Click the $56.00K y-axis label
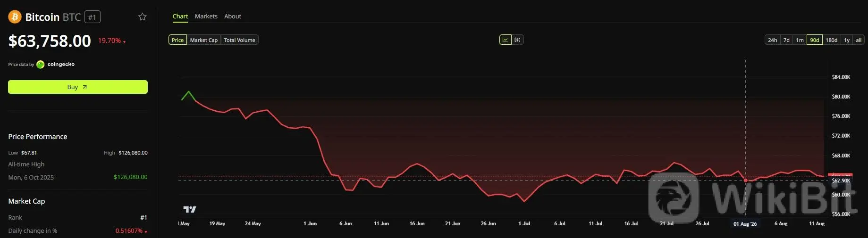 coord(841,214)
